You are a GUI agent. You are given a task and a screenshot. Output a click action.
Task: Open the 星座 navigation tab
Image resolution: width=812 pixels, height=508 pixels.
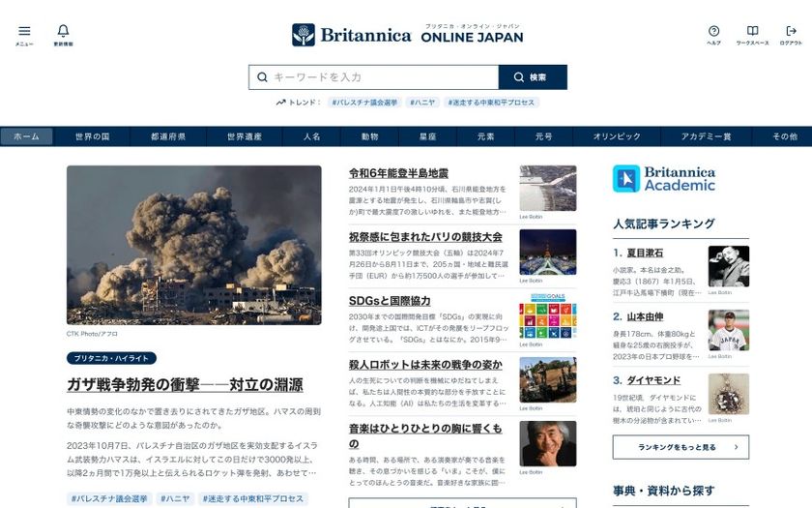[427, 136]
